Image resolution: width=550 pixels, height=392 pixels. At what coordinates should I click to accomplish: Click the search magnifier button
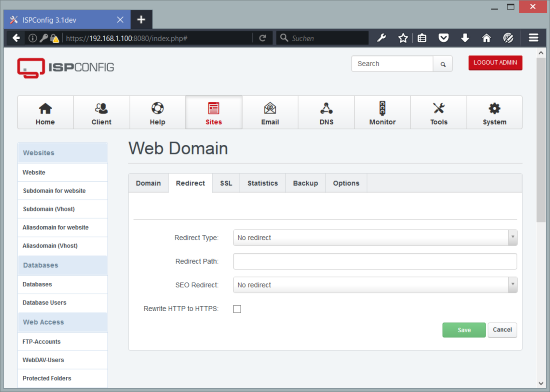pyautogui.click(x=443, y=64)
